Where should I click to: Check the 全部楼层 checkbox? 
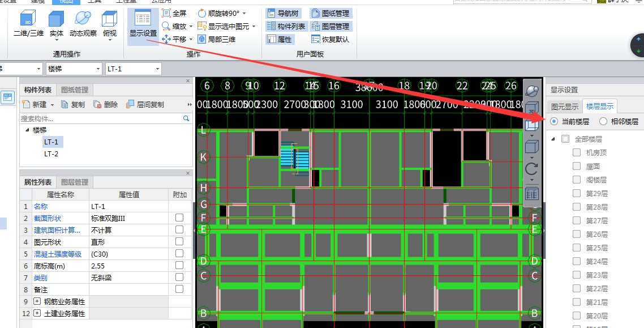click(x=565, y=139)
